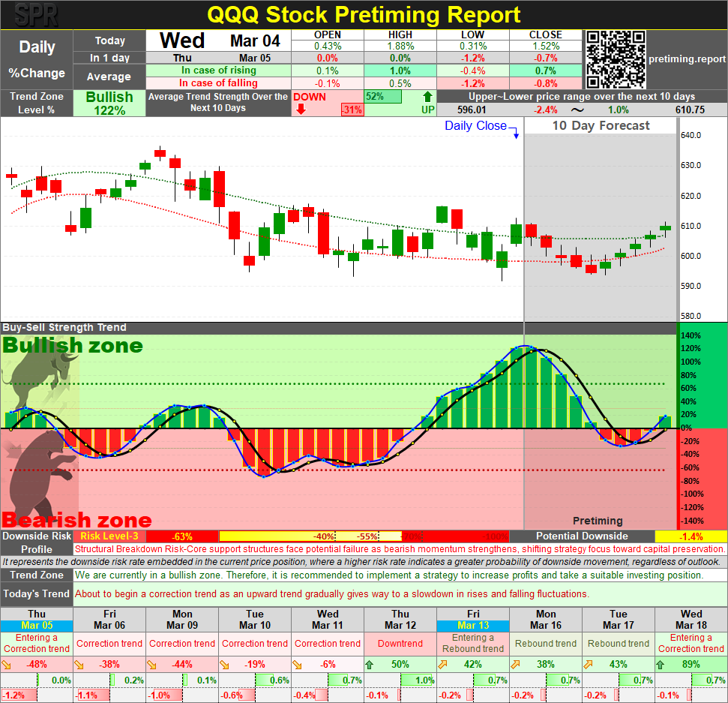Image resolution: width=728 pixels, height=703 pixels.
Task: Click the lower price range value 596.01
Action: point(472,110)
